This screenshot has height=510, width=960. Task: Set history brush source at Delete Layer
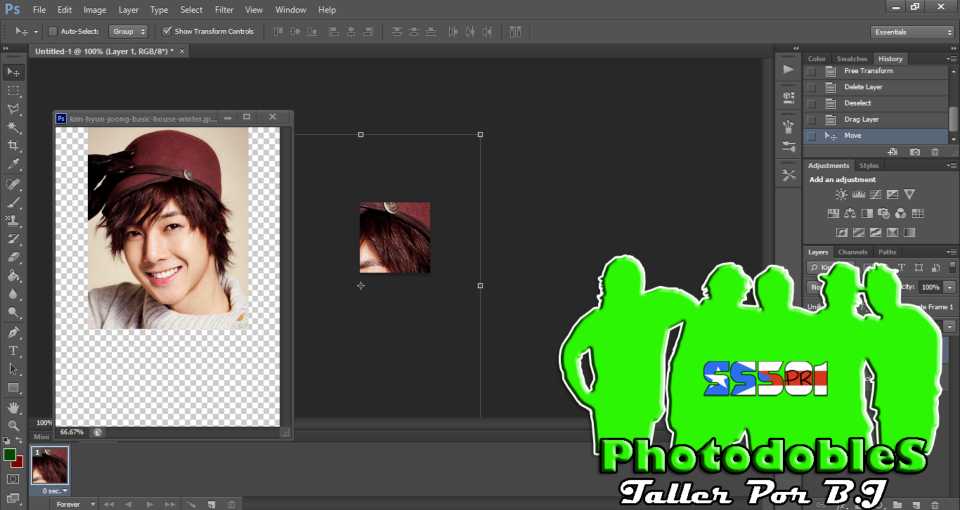point(811,87)
